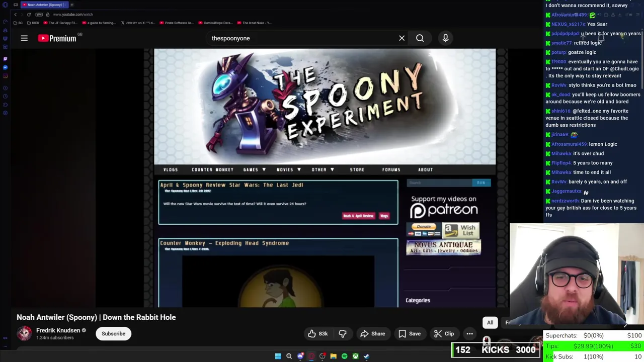Open Opera GX from the taskbar
644x362 pixels.
point(311,356)
